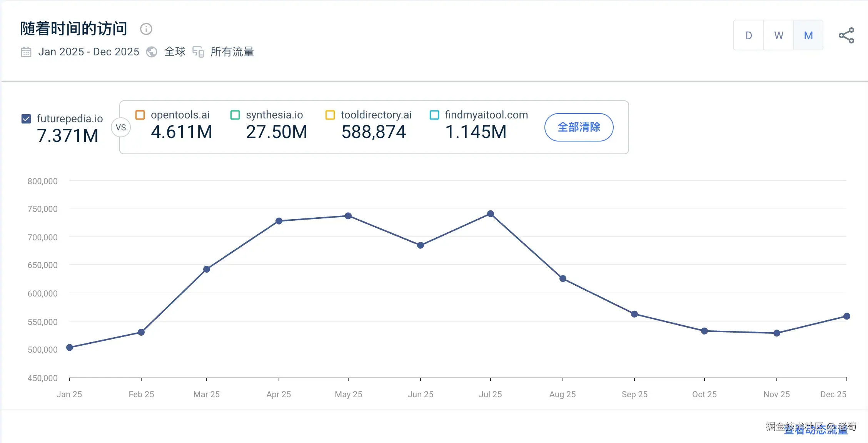Select the monthly M granularity tab
This screenshot has height=443, width=868.
[808, 35]
